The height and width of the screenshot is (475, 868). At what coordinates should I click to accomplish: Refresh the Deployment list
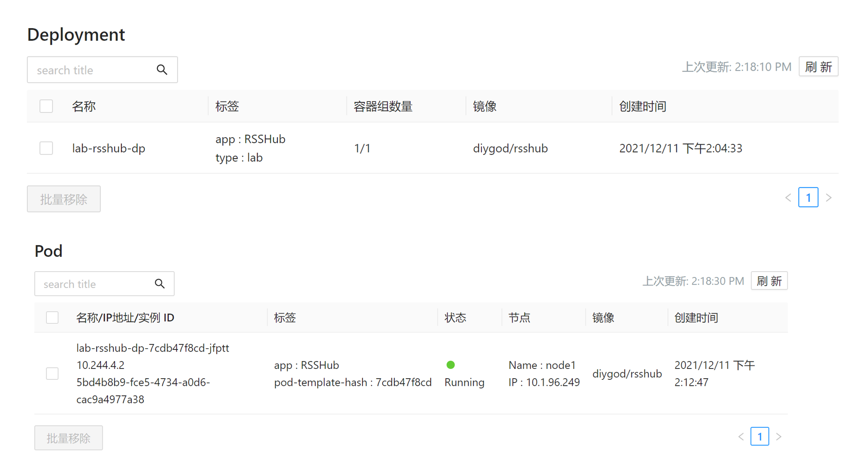pos(818,67)
